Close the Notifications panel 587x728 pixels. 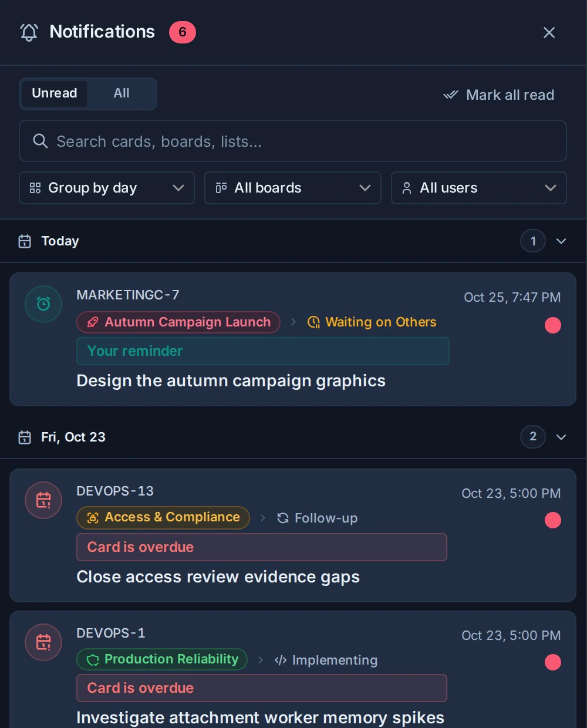coord(549,32)
